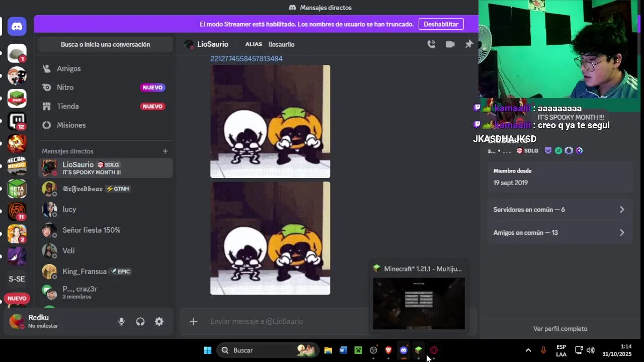Click the 2212774558457813484 link above the images
This screenshot has height=362, width=644.
247,59
